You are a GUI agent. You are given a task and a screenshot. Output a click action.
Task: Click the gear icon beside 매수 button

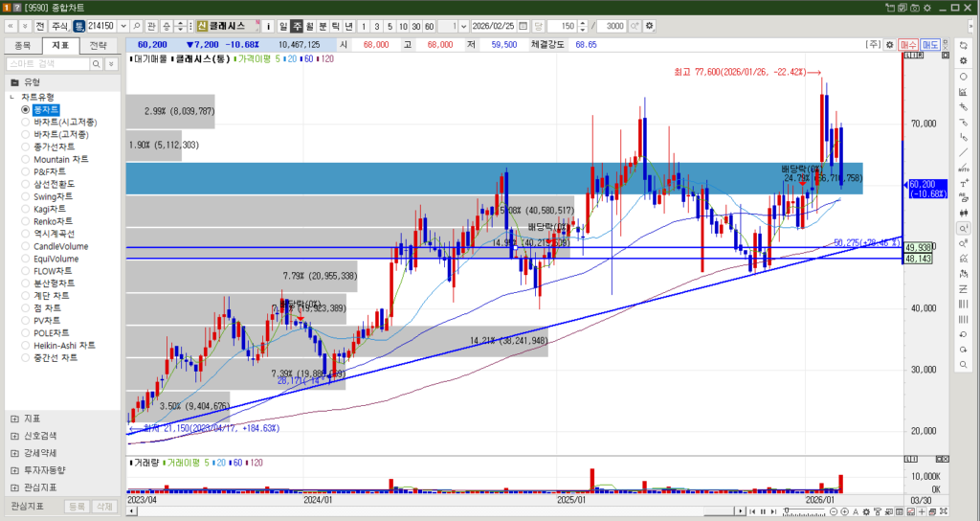tap(889, 44)
